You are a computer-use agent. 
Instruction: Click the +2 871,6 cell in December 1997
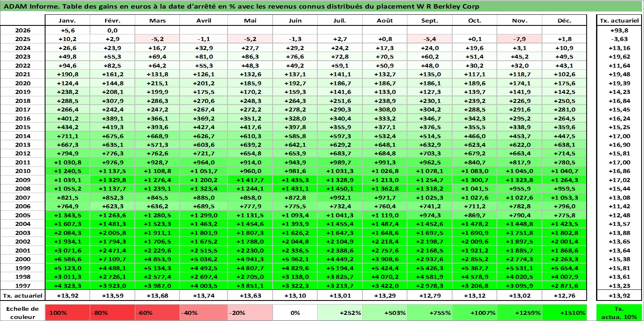tap(564, 286)
